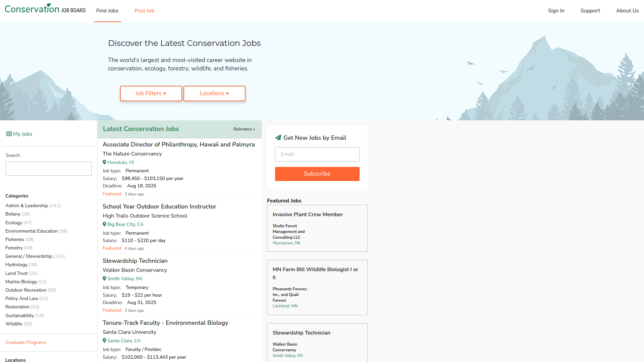This screenshot has width=644, height=362.
Task: Open the Post Job tab
Action: point(145,11)
